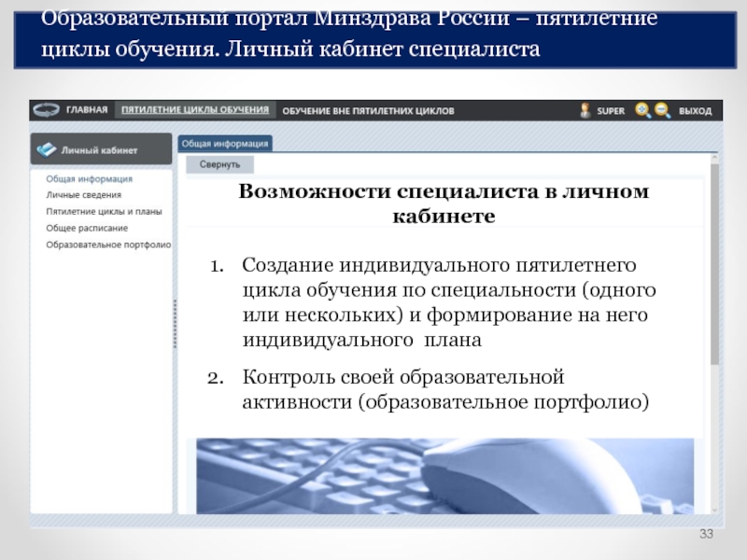Click the zoom out magnifier icon
Viewport: 747px width, 560px height.
point(662,110)
